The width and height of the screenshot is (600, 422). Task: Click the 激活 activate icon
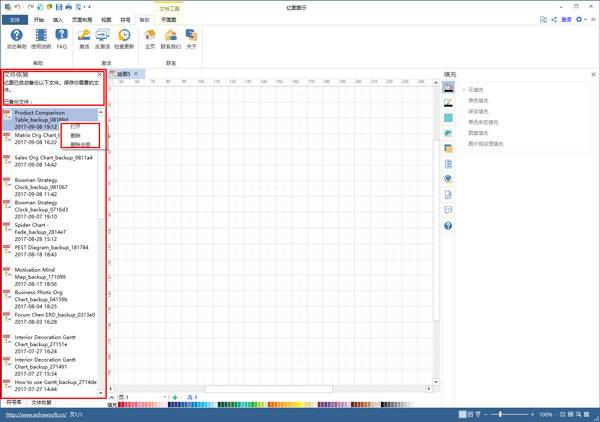(x=84, y=39)
